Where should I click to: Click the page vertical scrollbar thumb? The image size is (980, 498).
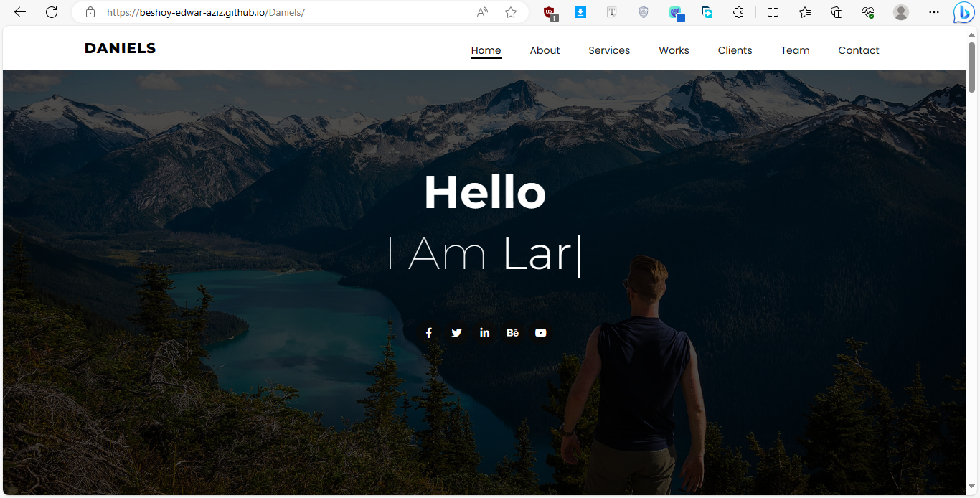[x=972, y=68]
